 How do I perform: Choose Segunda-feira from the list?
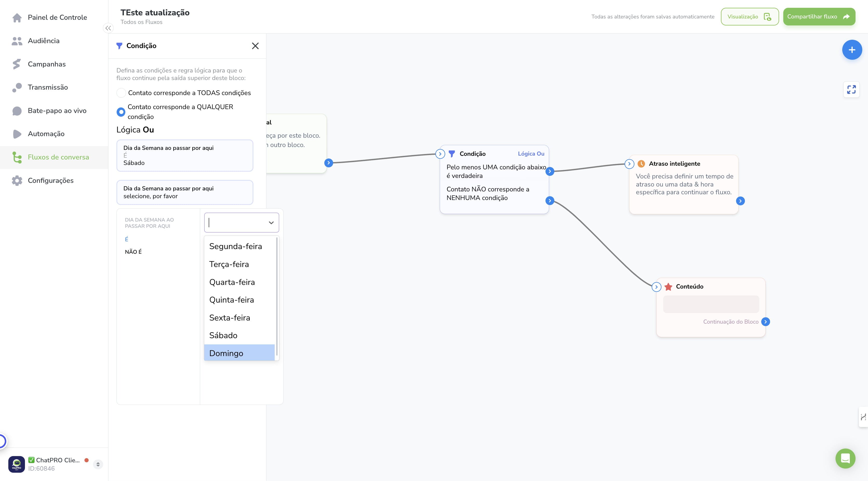(240, 246)
